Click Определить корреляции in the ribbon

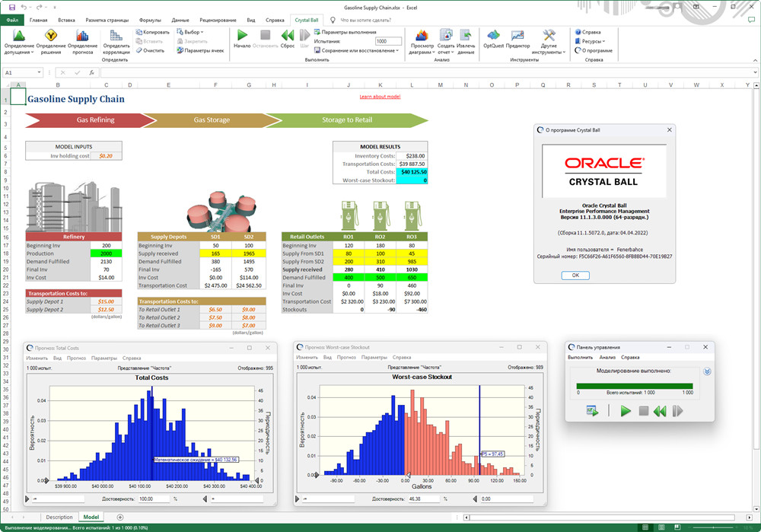pos(116,42)
